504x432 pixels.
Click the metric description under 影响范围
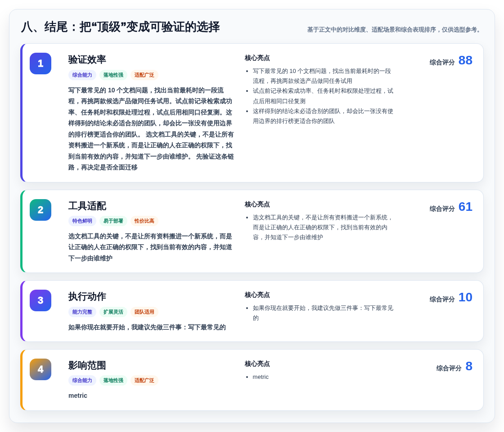click(78, 396)
